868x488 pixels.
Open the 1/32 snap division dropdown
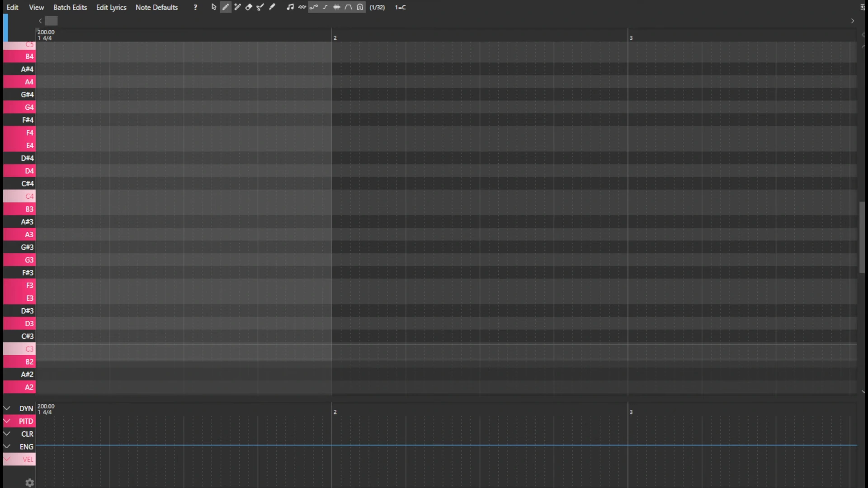point(377,7)
